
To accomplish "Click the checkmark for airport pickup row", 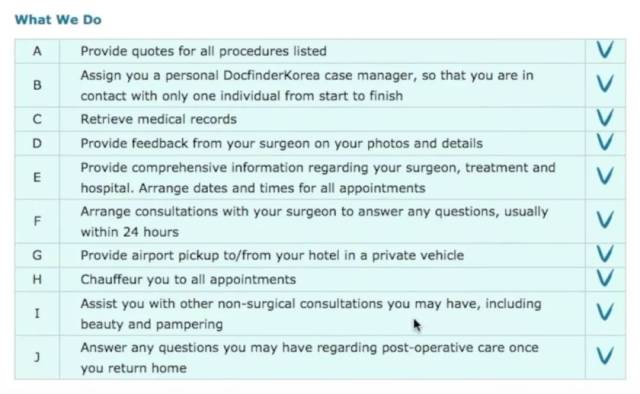I will point(605,254).
